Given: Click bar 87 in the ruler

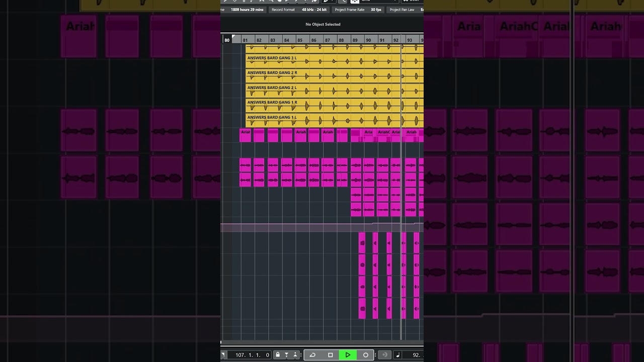Looking at the screenshot, I should (x=328, y=40).
